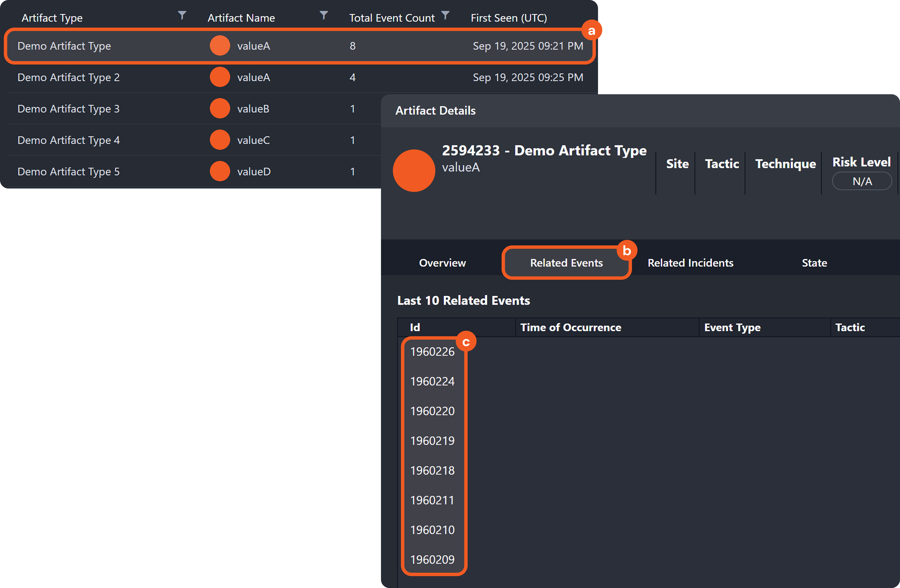The height and width of the screenshot is (588, 900).
Task: Click the orange circle icon beside valueD
Action: coord(220,171)
